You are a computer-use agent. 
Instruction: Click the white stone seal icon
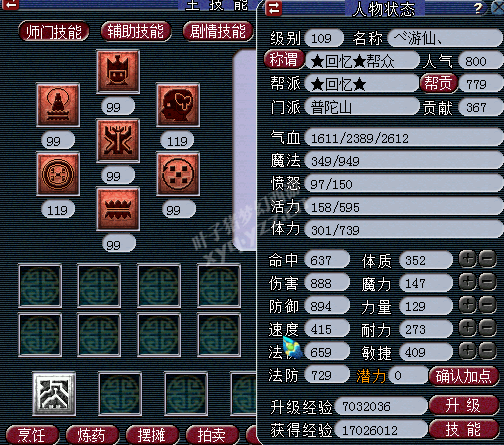54,394
